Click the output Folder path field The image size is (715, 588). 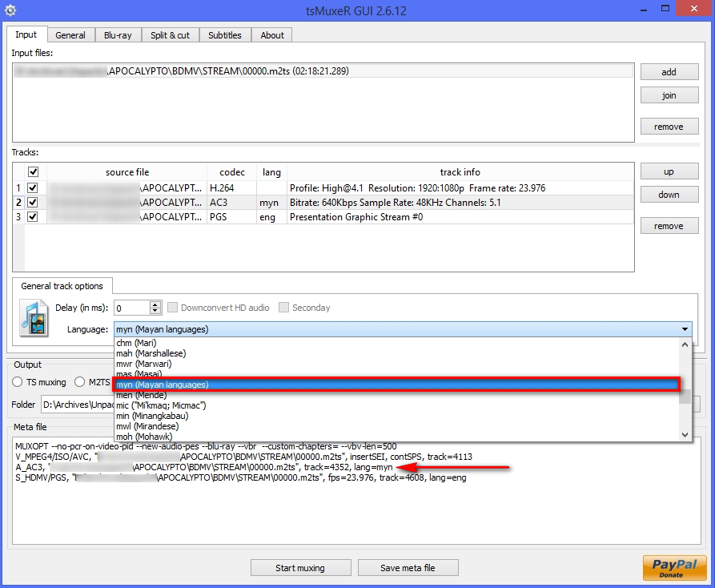click(x=78, y=405)
